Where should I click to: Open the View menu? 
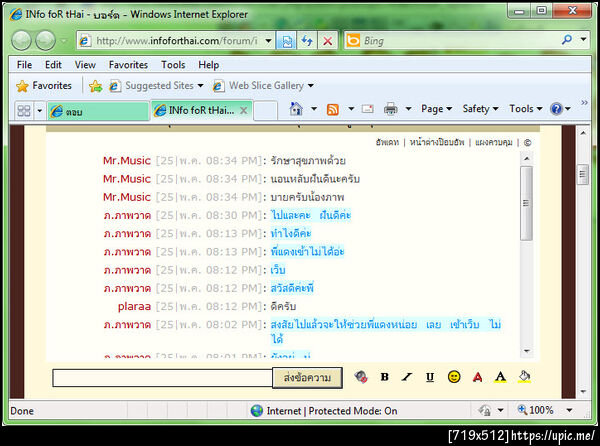(x=85, y=65)
